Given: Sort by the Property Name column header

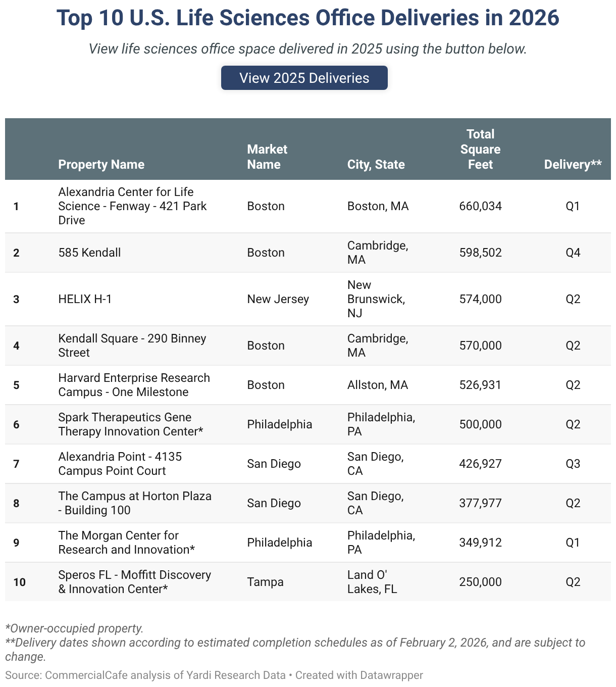Looking at the screenshot, I should click(x=101, y=164).
